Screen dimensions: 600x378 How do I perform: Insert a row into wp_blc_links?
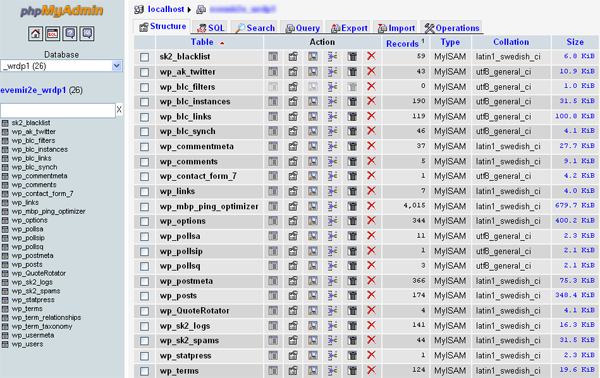(333, 116)
